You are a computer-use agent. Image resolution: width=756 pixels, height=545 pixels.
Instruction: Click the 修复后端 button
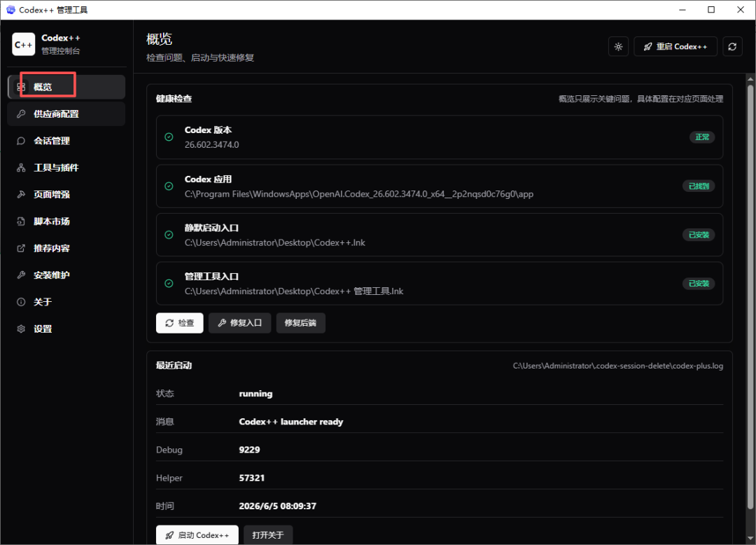click(301, 323)
